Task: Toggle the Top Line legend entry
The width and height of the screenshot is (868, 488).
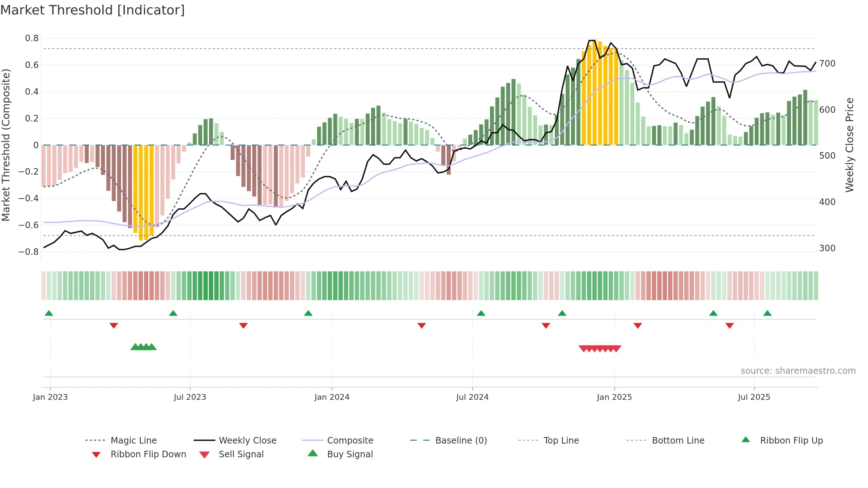Action: click(x=549, y=440)
